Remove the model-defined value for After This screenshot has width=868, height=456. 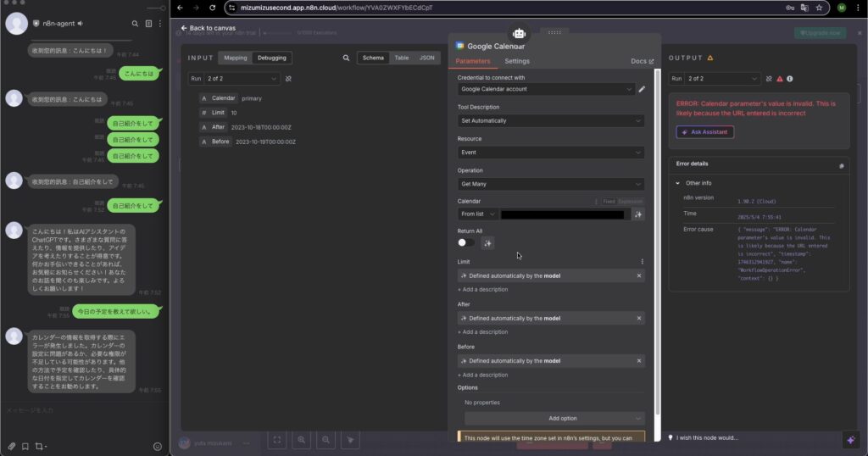(x=639, y=318)
